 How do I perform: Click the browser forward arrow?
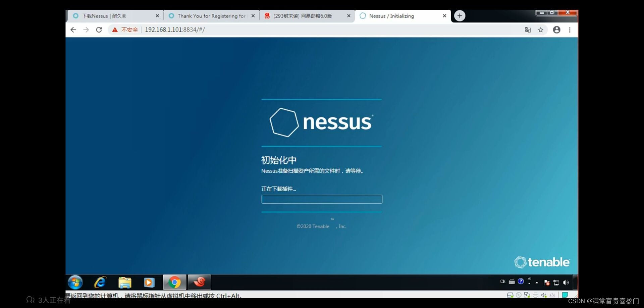point(86,30)
